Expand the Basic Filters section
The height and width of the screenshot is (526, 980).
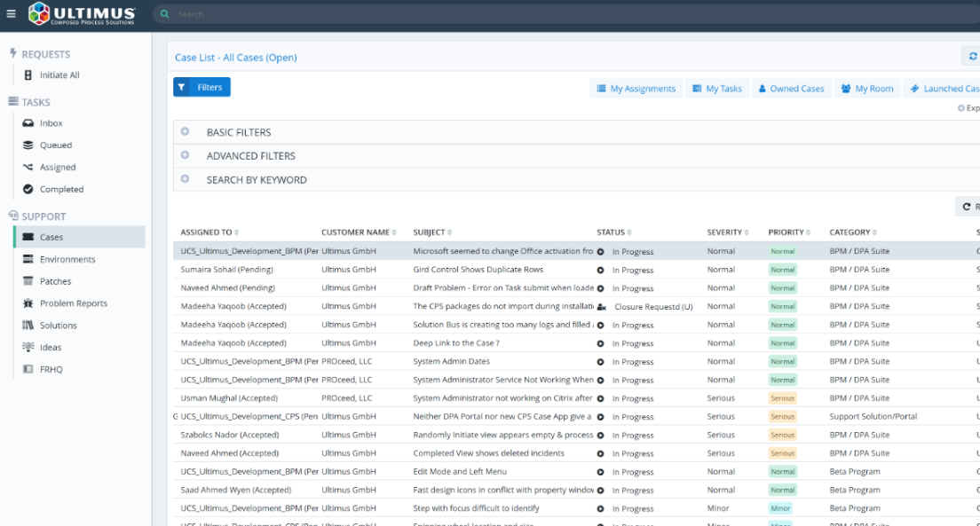[x=185, y=132]
